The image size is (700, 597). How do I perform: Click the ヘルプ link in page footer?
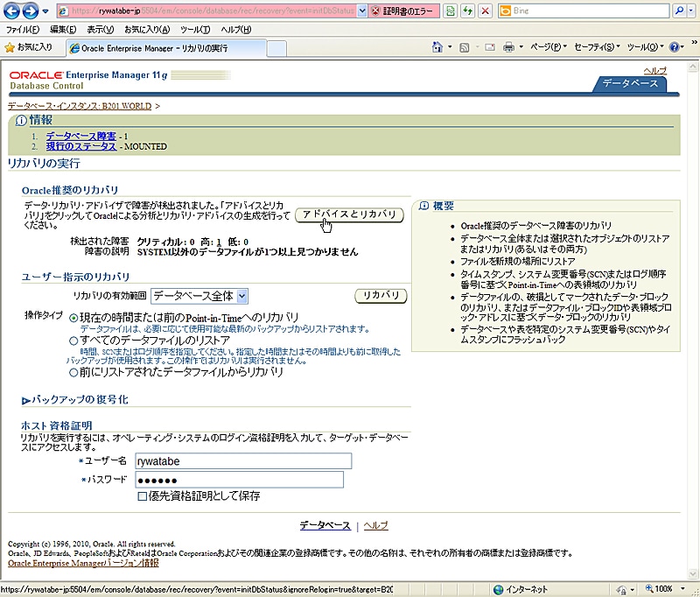click(x=376, y=525)
